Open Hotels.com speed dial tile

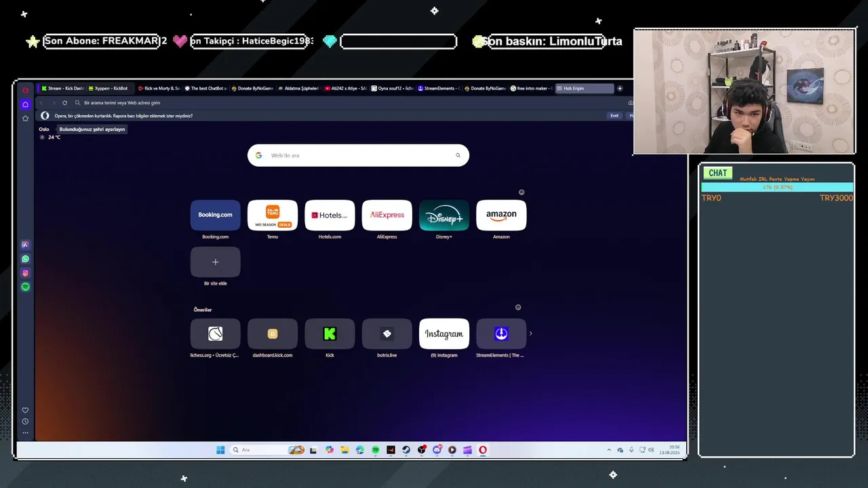(330, 215)
